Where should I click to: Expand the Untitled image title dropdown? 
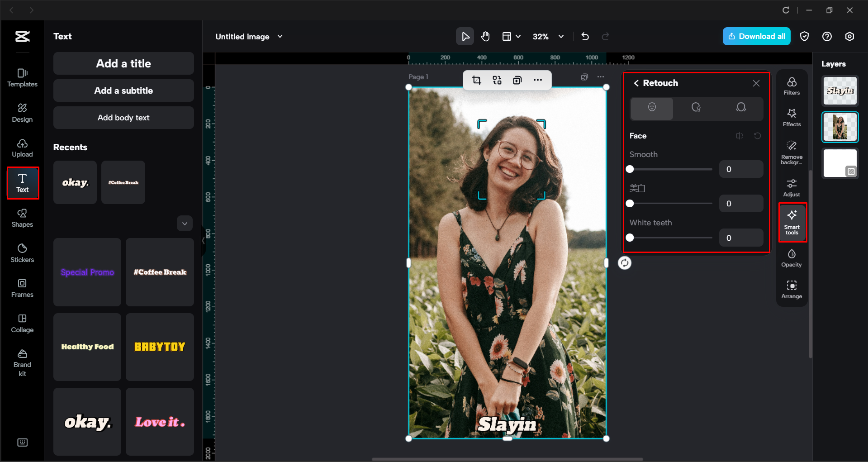click(280, 36)
